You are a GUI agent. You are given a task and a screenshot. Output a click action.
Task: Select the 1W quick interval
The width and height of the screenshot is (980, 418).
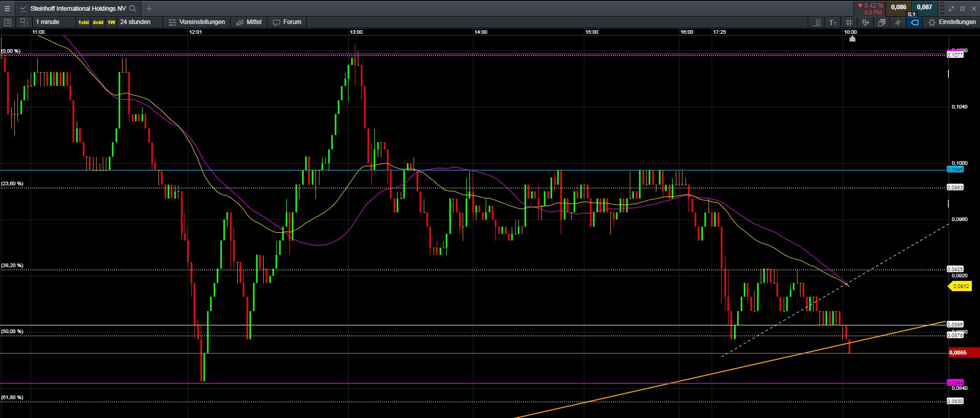(111, 23)
